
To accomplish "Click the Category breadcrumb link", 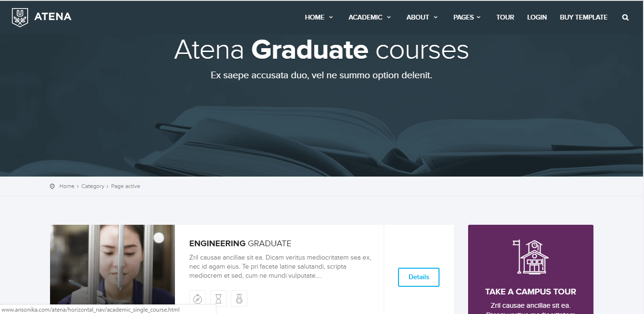I will tap(92, 186).
